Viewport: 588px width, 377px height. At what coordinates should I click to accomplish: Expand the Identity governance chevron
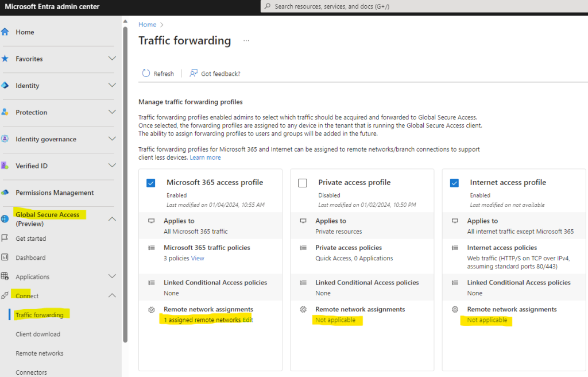coord(112,139)
